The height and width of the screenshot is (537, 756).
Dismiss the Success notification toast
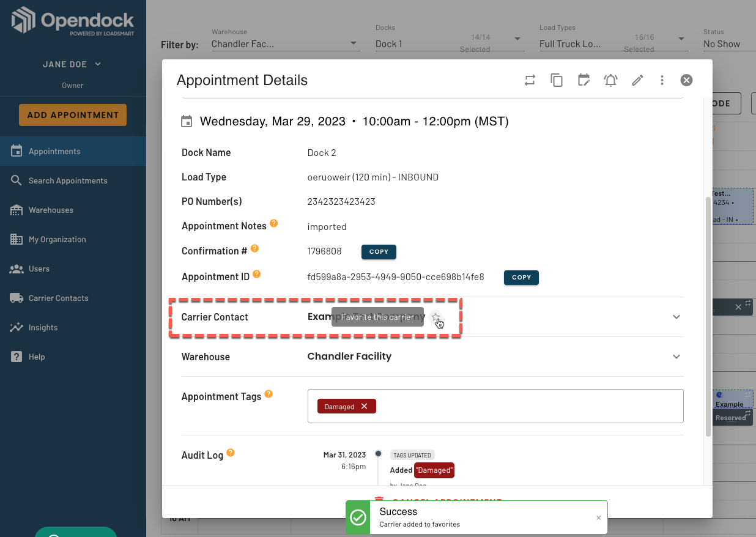598,517
